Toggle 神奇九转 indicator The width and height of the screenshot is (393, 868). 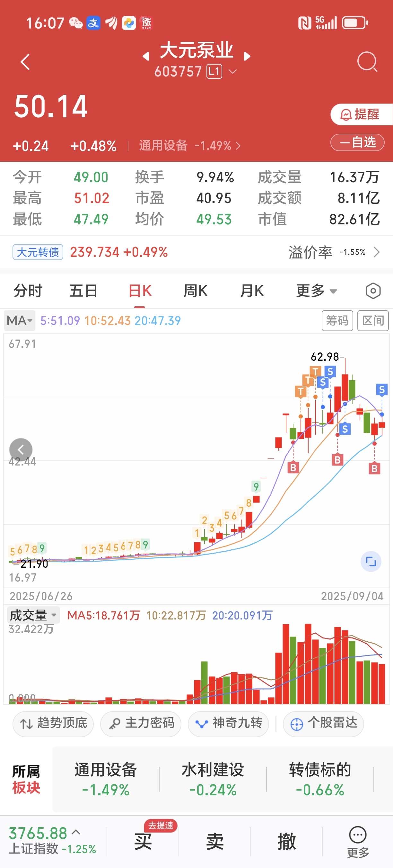(x=229, y=724)
